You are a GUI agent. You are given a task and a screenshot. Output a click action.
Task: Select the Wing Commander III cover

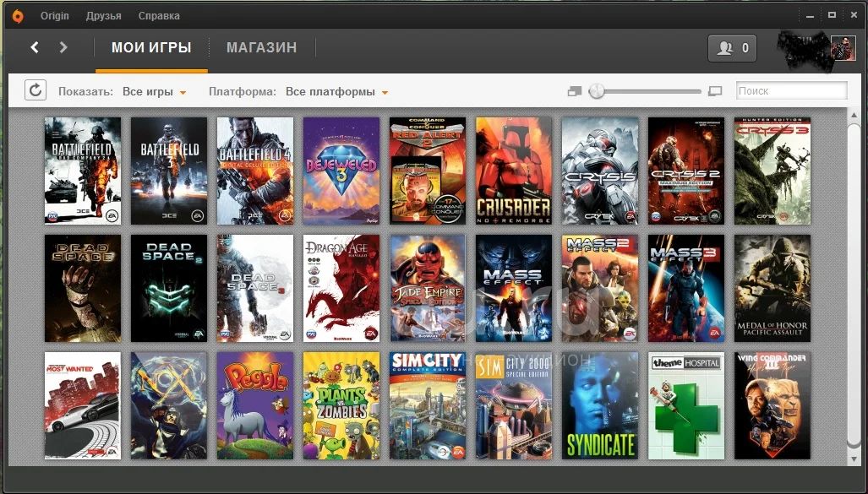772,405
